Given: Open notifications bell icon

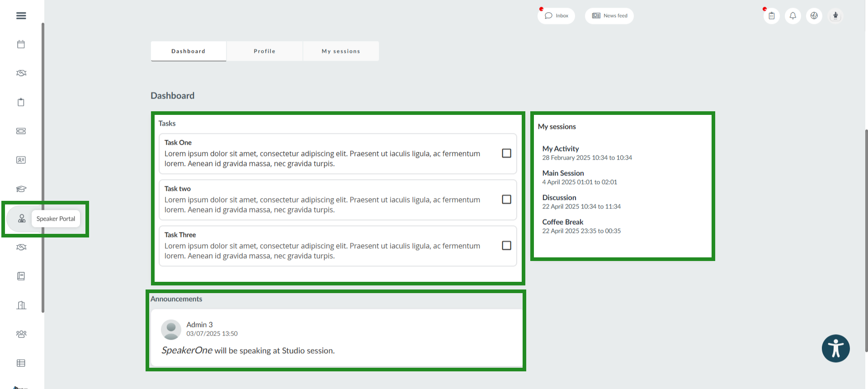Looking at the screenshot, I should pos(793,16).
